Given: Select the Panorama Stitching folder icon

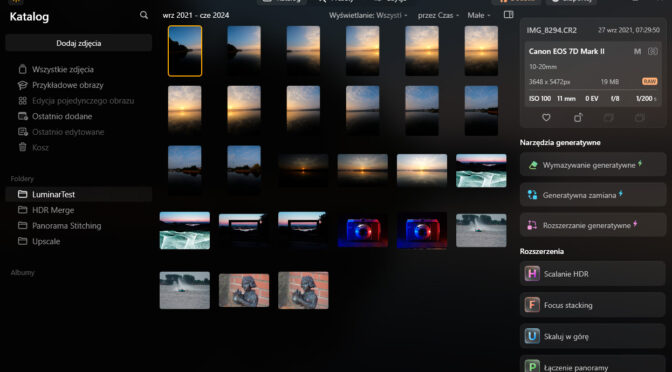Looking at the screenshot, I should [x=22, y=225].
